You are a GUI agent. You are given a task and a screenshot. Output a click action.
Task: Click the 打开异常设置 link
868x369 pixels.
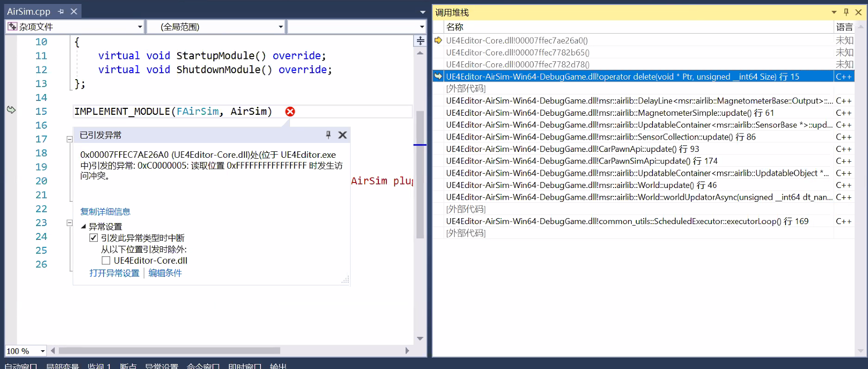[x=114, y=273]
